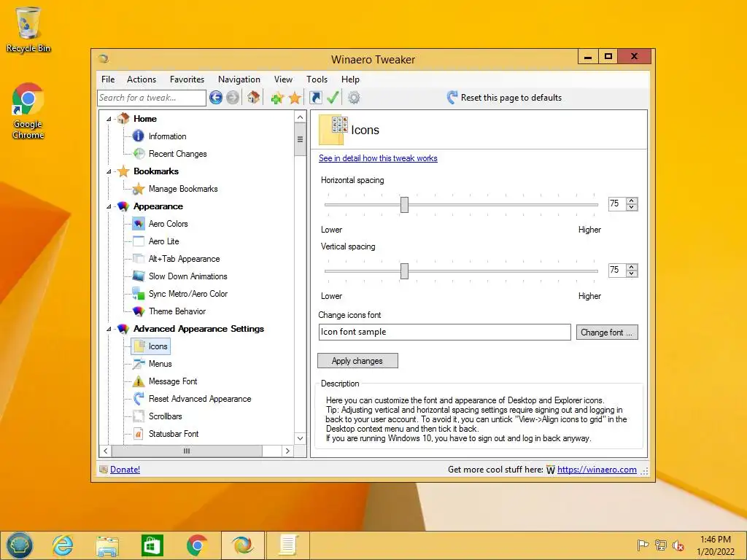Click the Search for a tweak field

tap(152, 98)
